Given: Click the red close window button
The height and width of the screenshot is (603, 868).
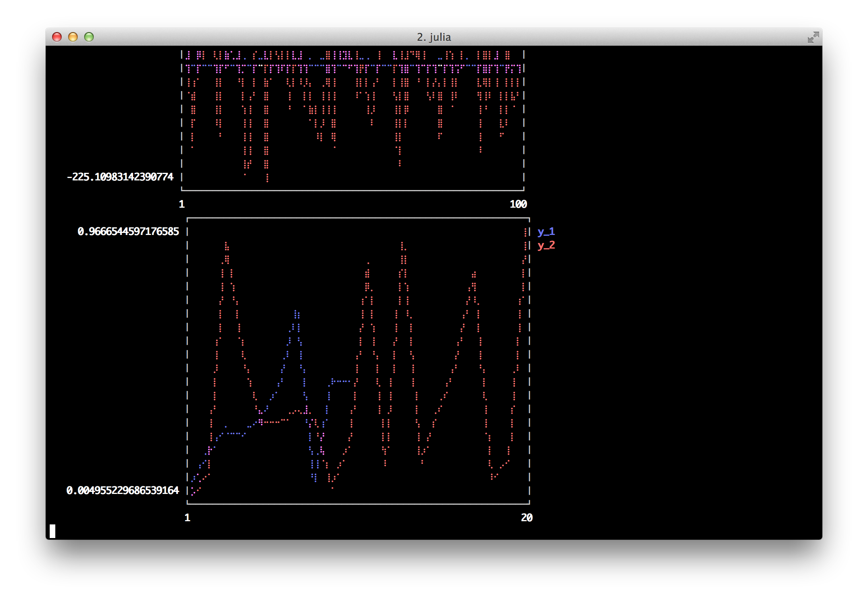Looking at the screenshot, I should coord(57,37).
